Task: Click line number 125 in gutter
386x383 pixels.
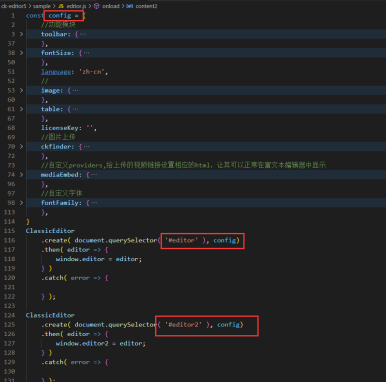Action: point(9,325)
